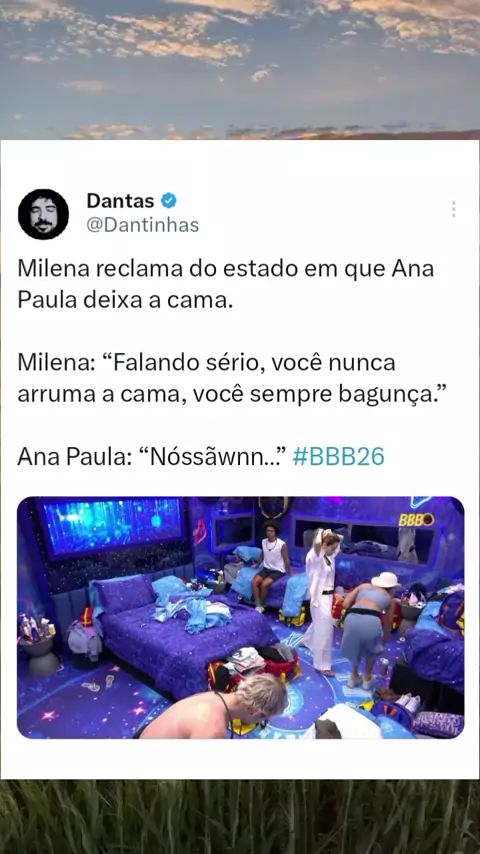The height and width of the screenshot is (854, 480).
Task: Open the @Dantinhas handle link
Action: coord(143,224)
